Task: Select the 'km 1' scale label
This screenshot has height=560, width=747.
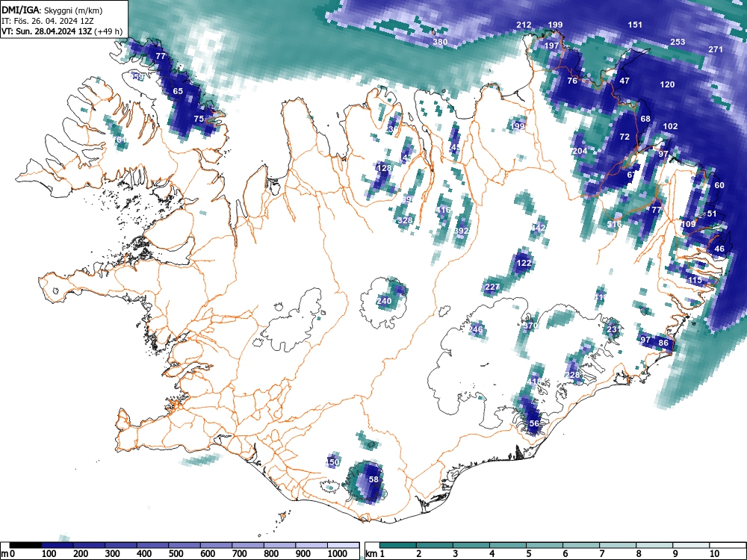Action: [x=375, y=554]
